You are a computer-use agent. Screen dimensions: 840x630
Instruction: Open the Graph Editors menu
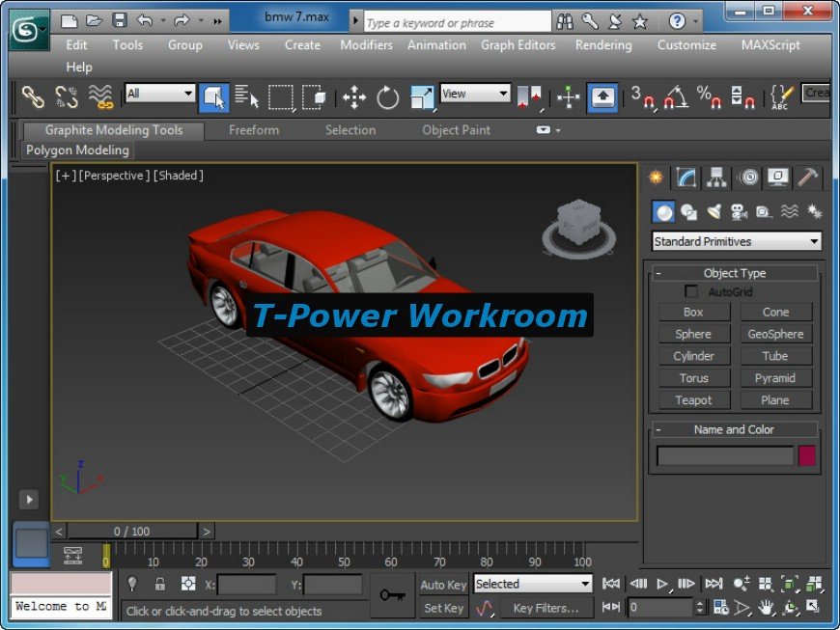tap(518, 45)
